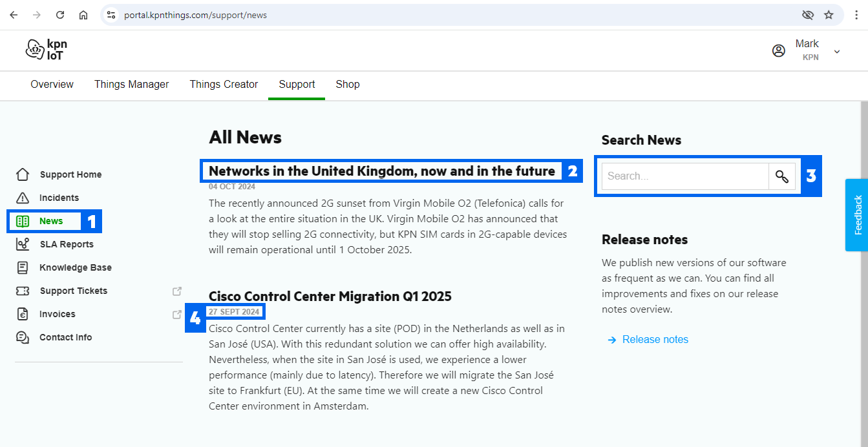
Task: Reload the page with browser refresh
Action: tap(60, 15)
